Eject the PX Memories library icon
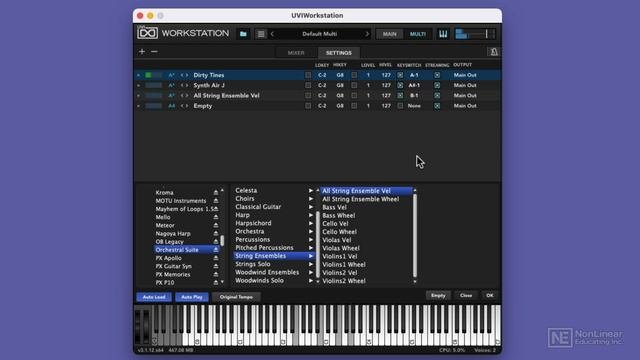The height and width of the screenshot is (360, 640). click(x=216, y=274)
